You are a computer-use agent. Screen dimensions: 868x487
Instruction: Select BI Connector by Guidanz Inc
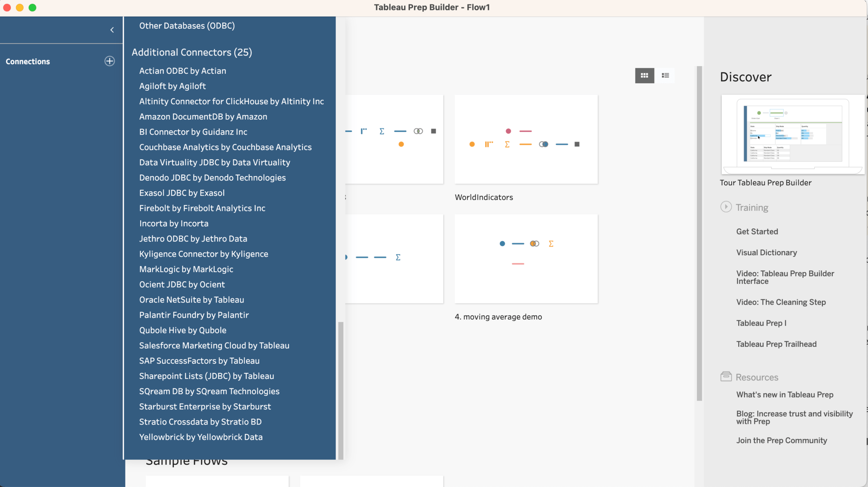[193, 132]
